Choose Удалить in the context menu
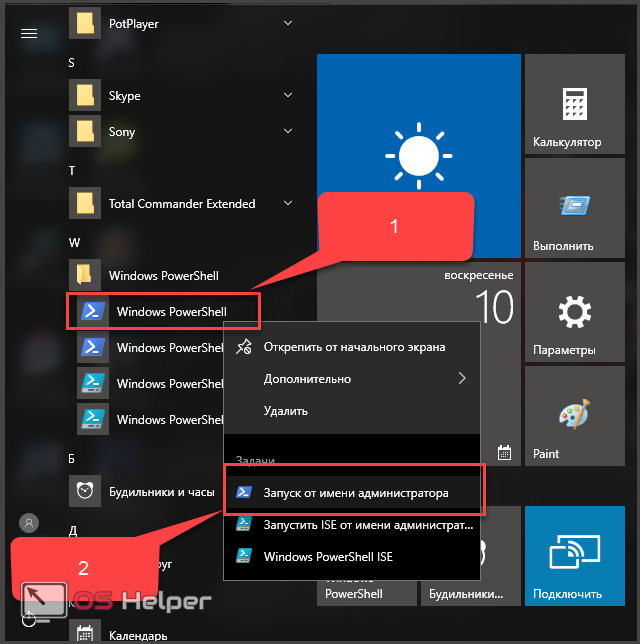 point(352,411)
